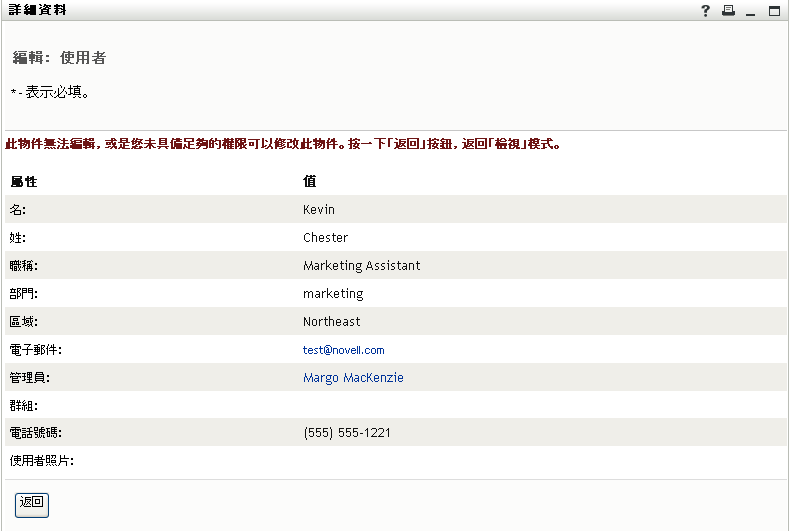The width and height of the screenshot is (791, 531).
Task: Click the 群組: attribute label
Action: click(24, 405)
